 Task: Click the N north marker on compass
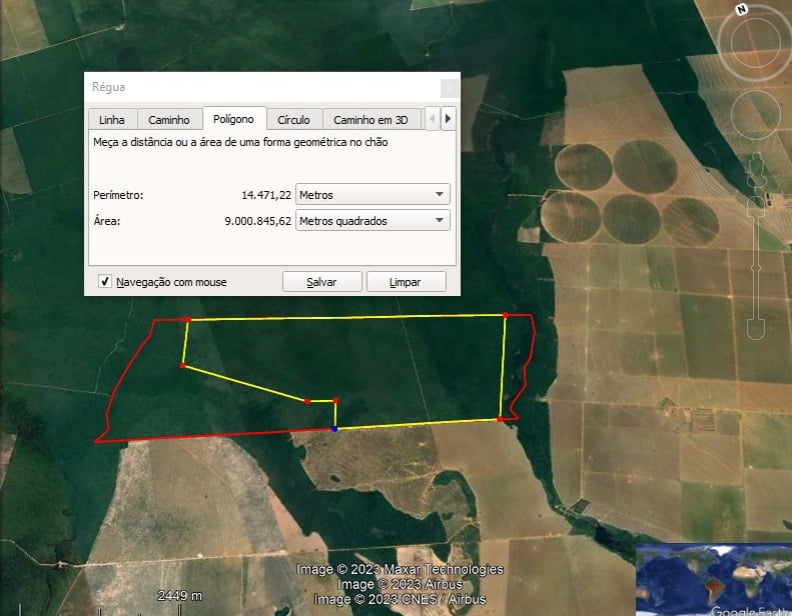741,9
